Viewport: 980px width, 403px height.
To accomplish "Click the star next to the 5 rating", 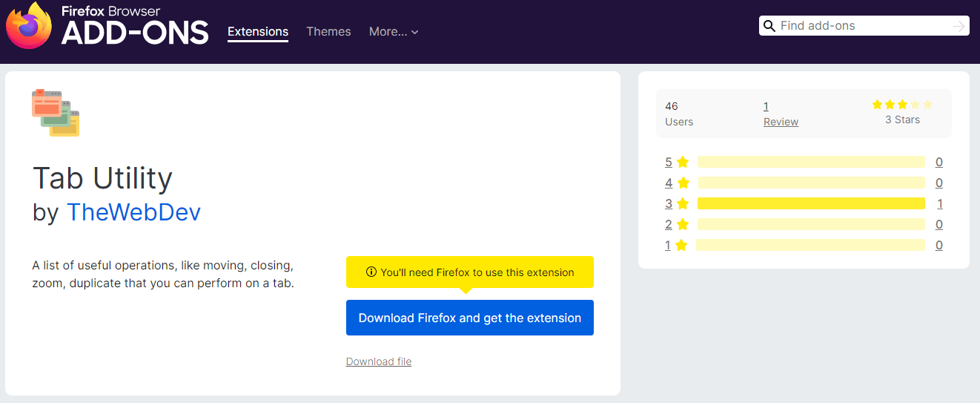I will [x=683, y=162].
